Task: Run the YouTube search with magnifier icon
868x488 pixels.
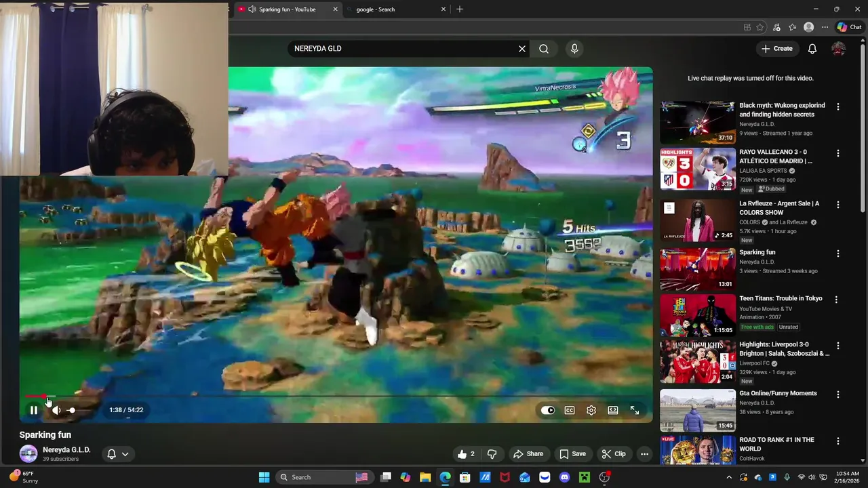Action: click(x=544, y=49)
